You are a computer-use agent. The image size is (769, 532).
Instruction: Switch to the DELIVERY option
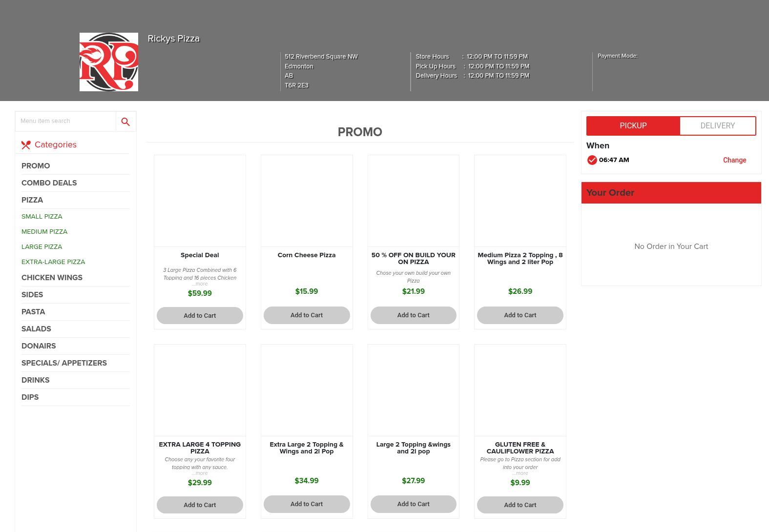pyautogui.click(x=717, y=126)
